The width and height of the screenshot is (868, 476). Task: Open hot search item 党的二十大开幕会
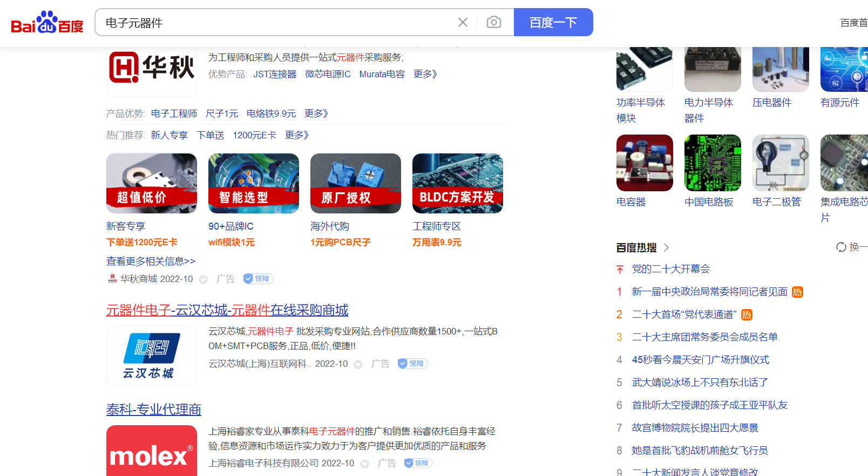coord(670,269)
